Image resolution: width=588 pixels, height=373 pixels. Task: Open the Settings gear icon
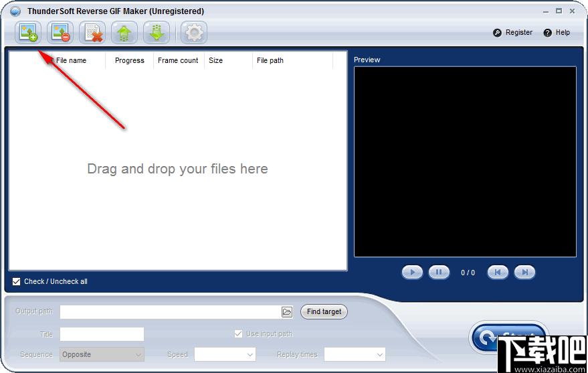194,33
